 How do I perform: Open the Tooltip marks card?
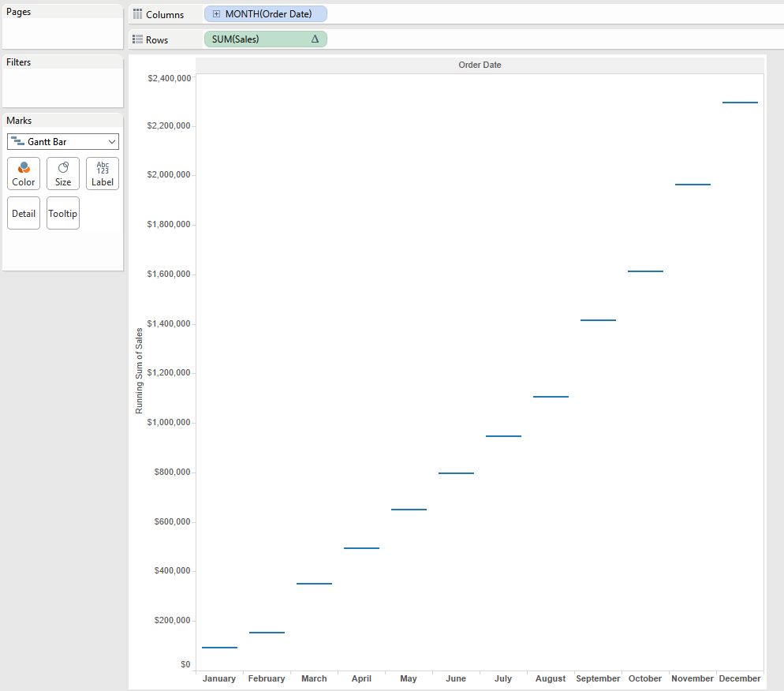(x=63, y=213)
